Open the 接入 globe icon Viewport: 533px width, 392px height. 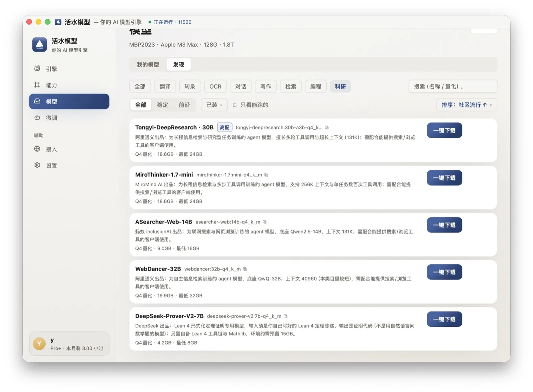[37, 149]
